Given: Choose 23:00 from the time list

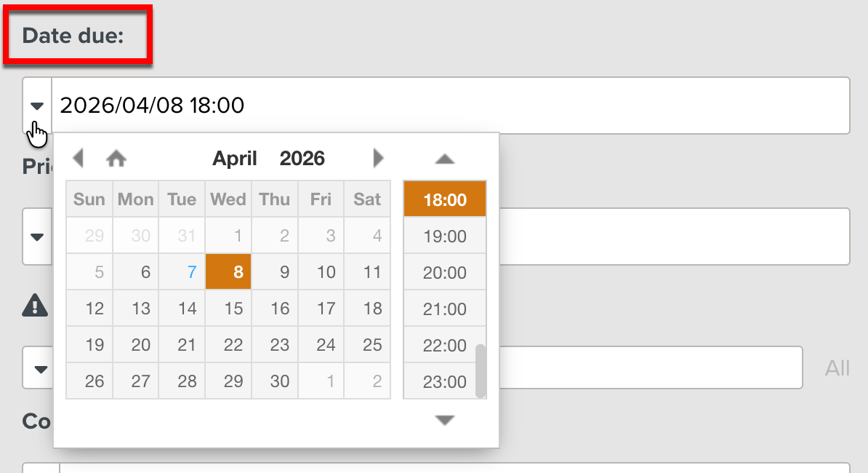Looking at the screenshot, I should point(444,381).
